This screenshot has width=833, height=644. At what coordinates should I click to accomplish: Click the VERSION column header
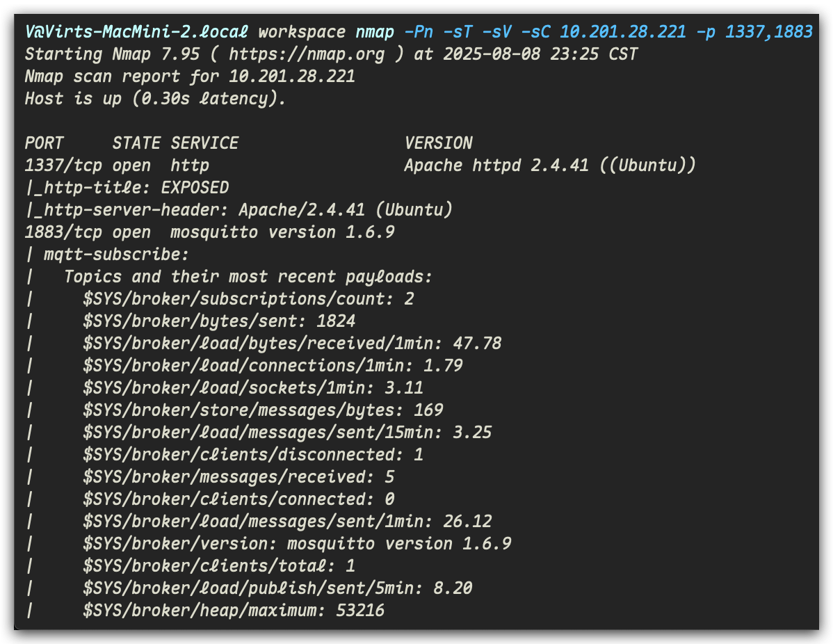tap(438, 143)
